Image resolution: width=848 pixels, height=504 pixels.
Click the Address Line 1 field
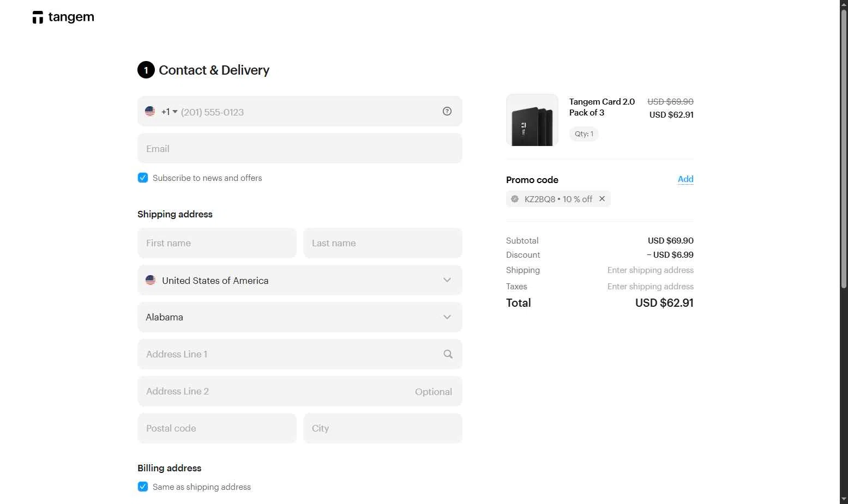click(300, 354)
